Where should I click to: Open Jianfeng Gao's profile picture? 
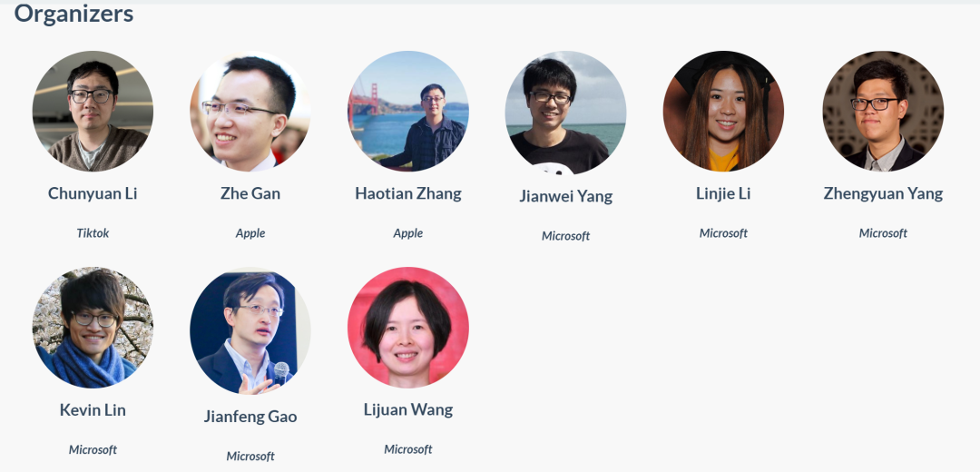click(x=250, y=330)
